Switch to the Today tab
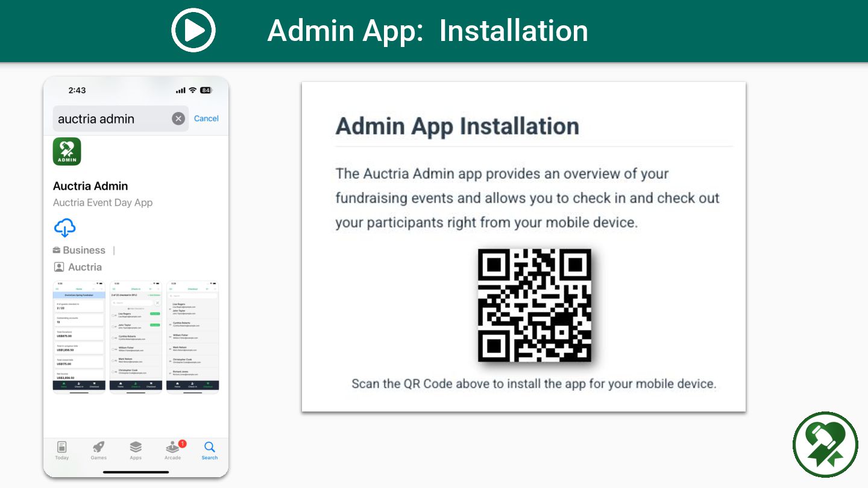This screenshot has width=868, height=488. pos(62,451)
